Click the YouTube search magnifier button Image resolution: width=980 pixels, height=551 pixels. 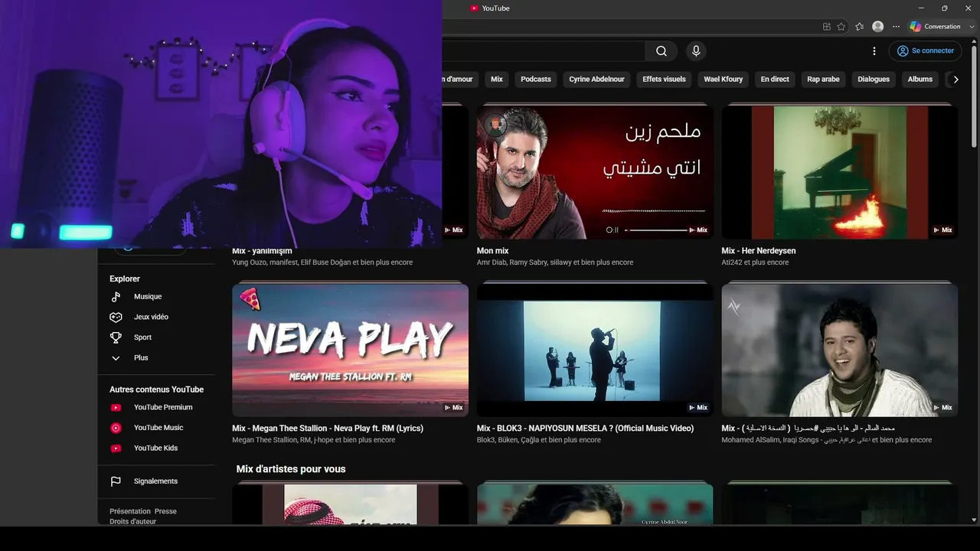point(661,51)
